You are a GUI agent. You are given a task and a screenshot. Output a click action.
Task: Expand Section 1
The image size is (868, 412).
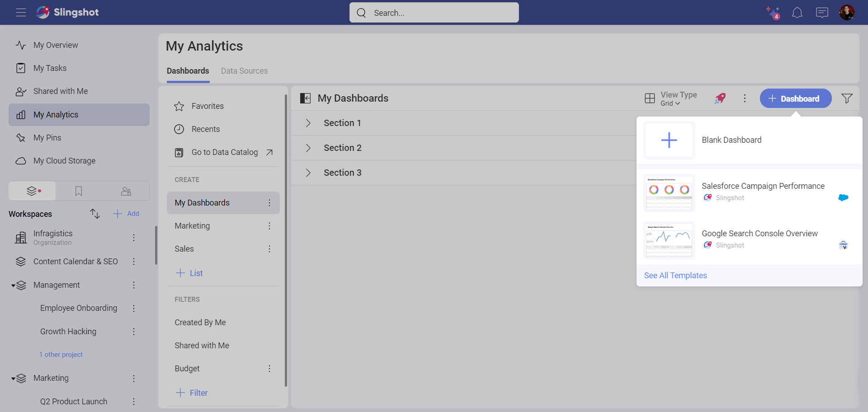(x=308, y=123)
